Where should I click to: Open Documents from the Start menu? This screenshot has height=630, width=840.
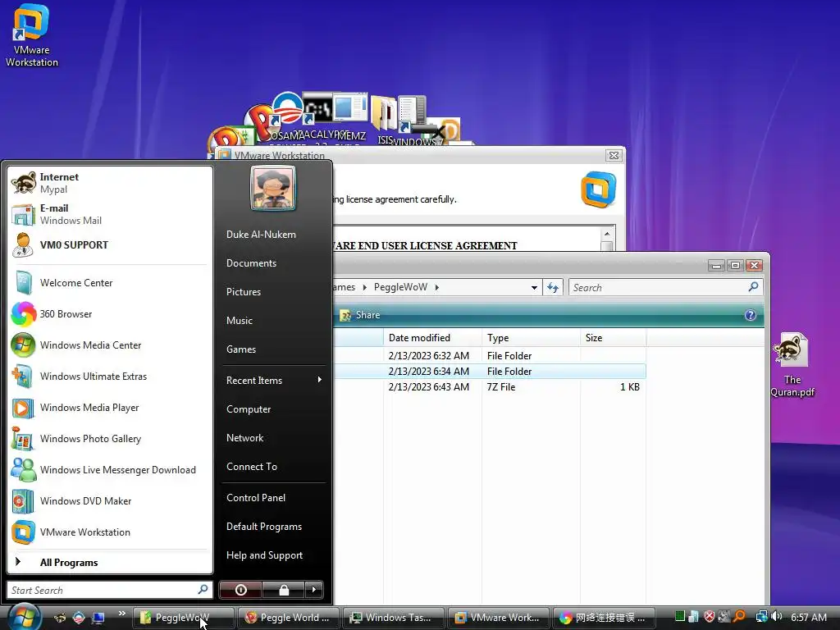point(273,263)
